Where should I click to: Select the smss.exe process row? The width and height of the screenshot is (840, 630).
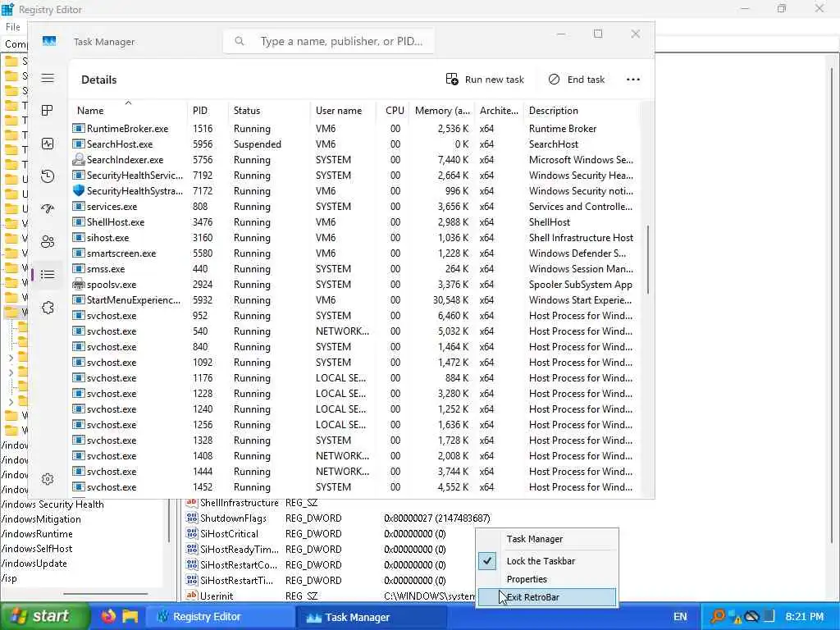click(x=354, y=268)
